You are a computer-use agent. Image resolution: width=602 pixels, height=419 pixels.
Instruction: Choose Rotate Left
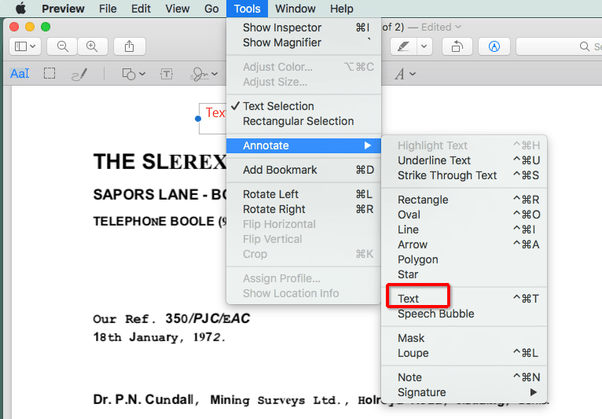tap(304, 194)
